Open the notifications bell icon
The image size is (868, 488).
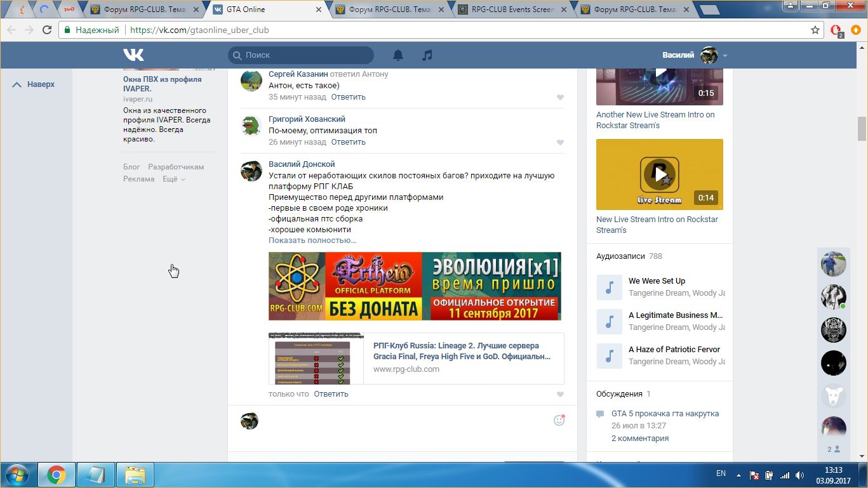[398, 55]
